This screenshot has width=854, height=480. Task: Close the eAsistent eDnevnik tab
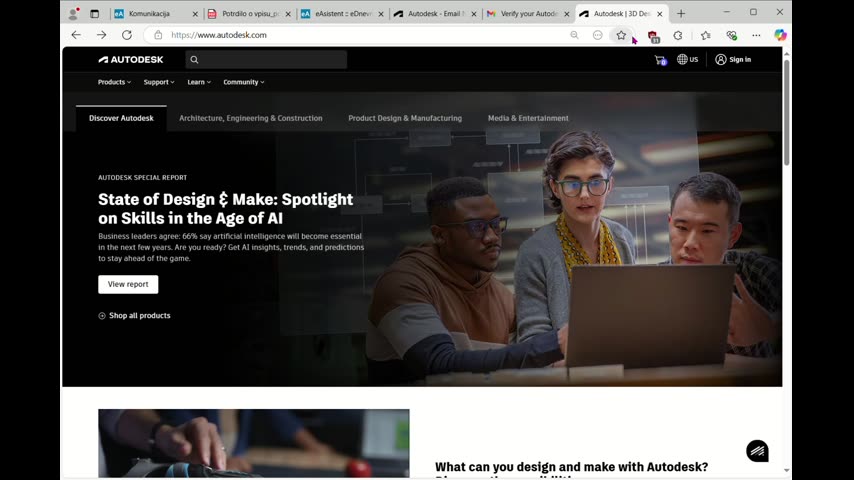point(381,14)
